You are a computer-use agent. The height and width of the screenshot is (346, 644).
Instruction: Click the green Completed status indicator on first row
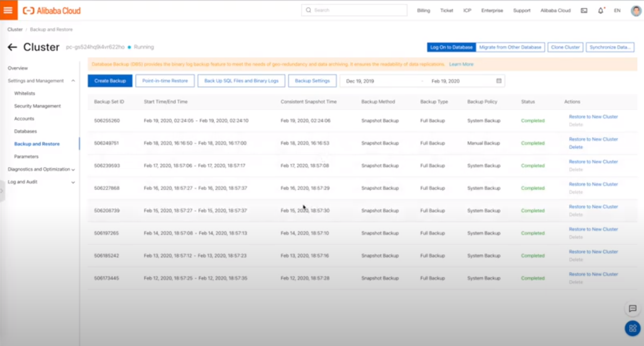[x=533, y=121]
